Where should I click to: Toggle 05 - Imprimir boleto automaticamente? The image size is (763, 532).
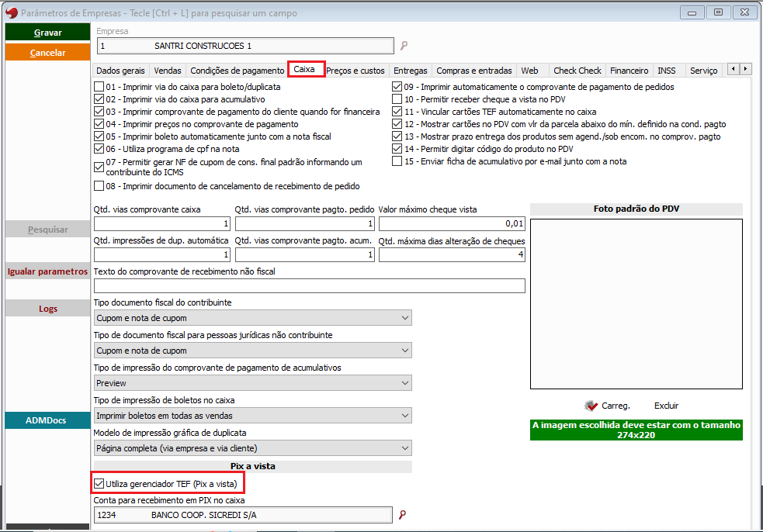99,136
